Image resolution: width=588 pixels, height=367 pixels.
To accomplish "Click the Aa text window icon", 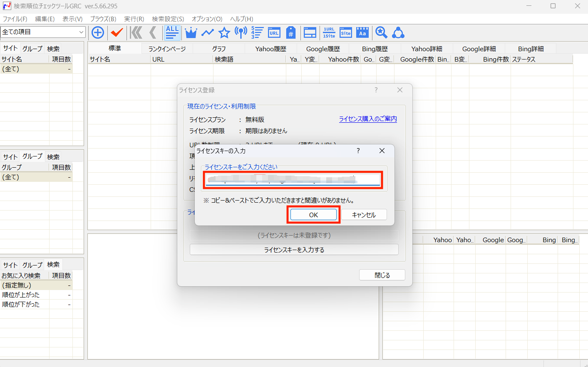I will click(x=362, y=32).
